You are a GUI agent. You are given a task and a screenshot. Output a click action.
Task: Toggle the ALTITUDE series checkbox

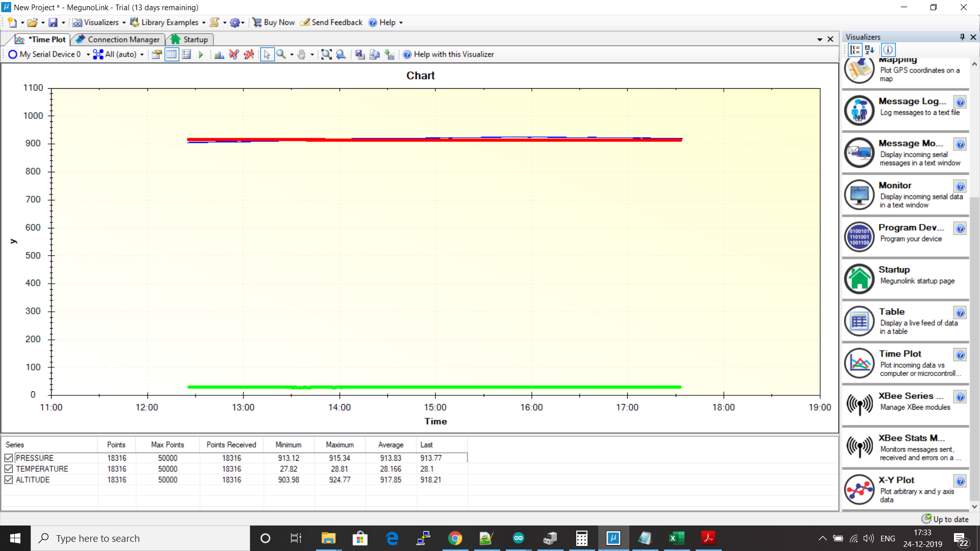click(9, 480)
